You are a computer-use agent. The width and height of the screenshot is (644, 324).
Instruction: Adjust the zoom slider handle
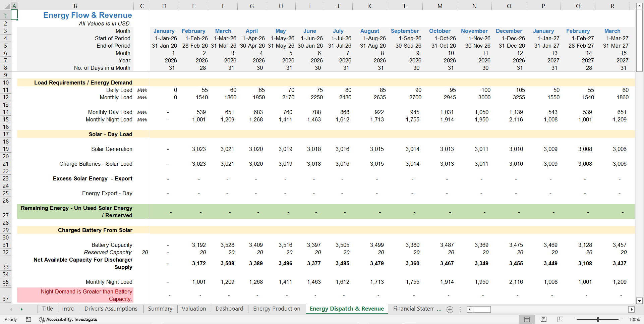point(598,319)
